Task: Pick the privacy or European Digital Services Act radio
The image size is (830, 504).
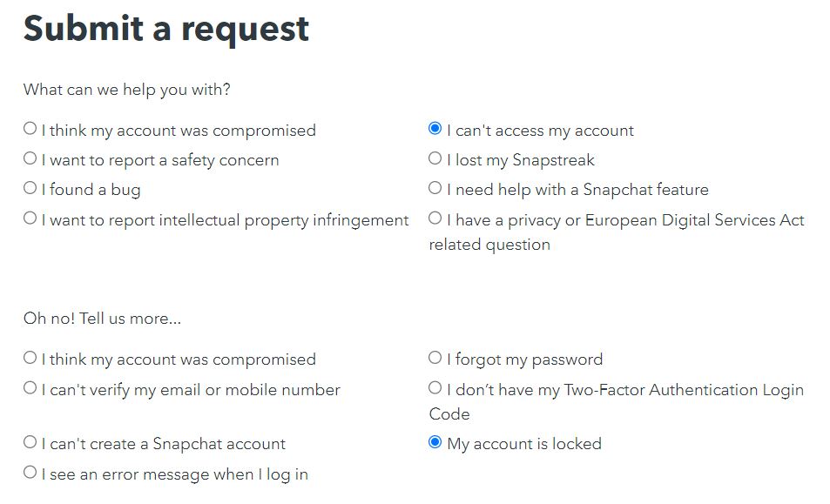Action: pos(435,219)
